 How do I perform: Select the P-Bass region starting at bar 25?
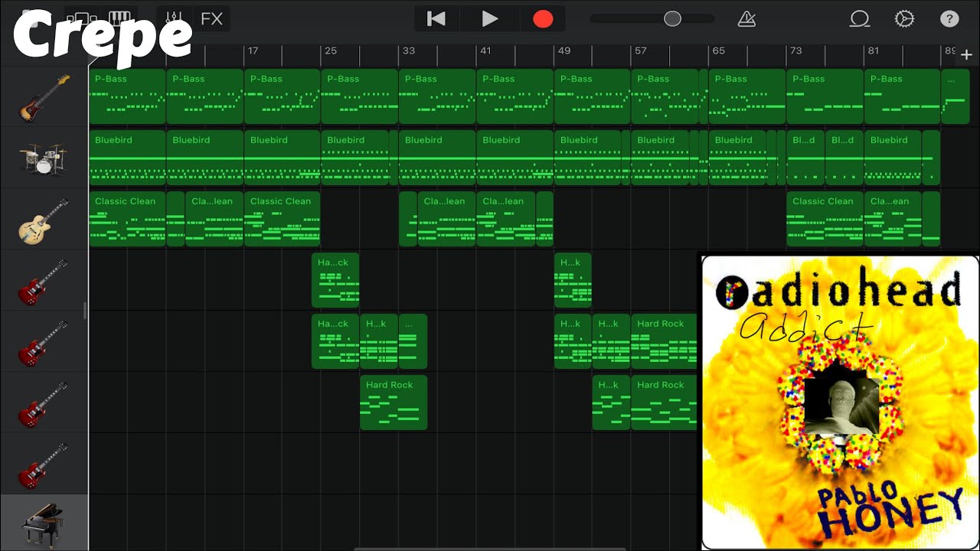click(360, 96)
